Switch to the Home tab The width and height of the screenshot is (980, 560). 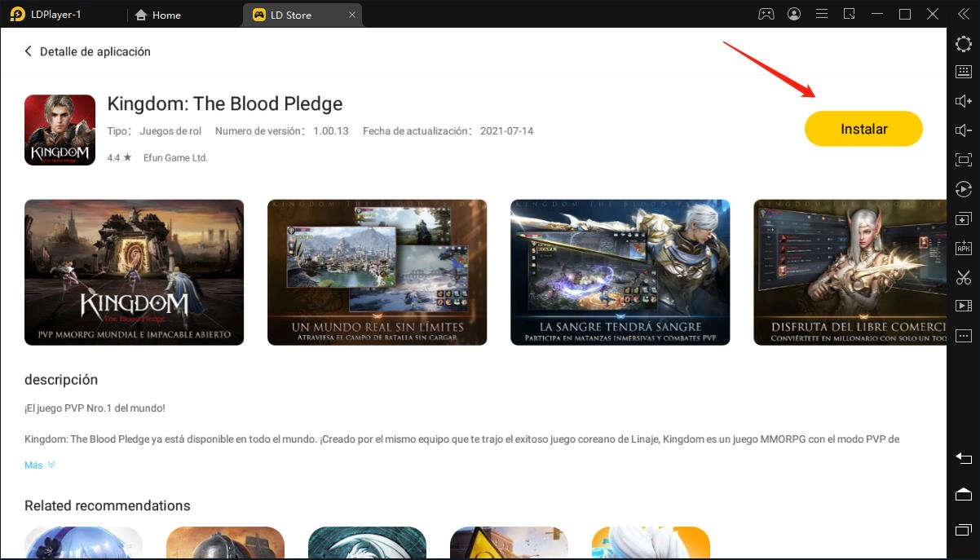(157, 15)
